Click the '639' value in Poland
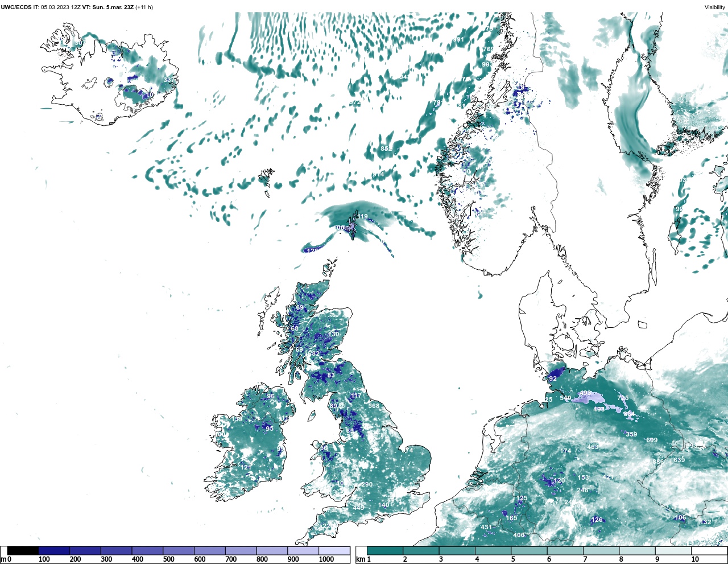728x564 pixels. click(x=679, y=460)
